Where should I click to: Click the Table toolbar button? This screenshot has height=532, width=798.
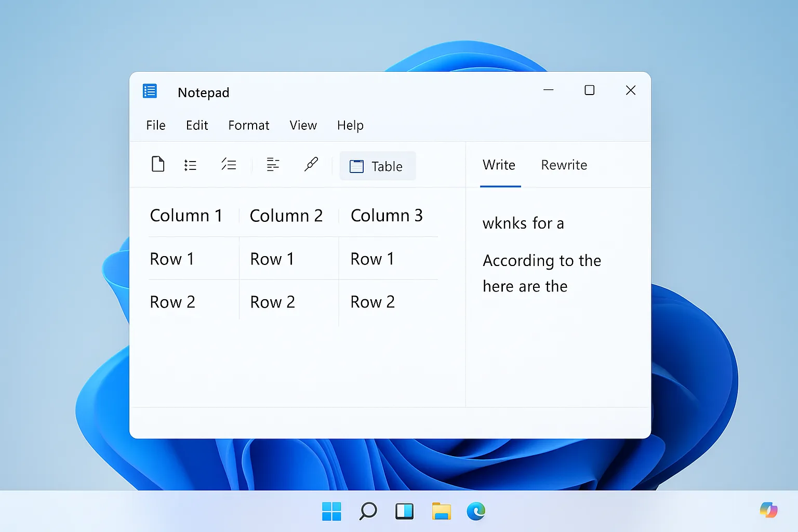point(377,166)
